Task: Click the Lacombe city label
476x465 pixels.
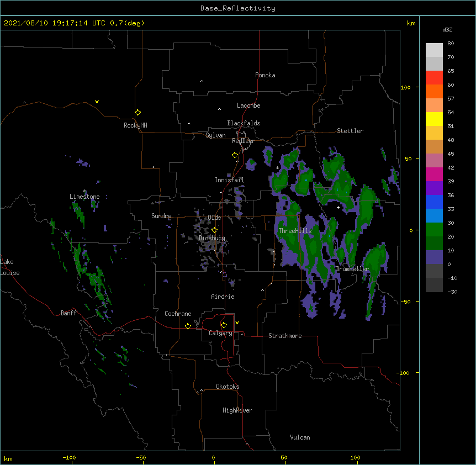Action: point(248,105)
